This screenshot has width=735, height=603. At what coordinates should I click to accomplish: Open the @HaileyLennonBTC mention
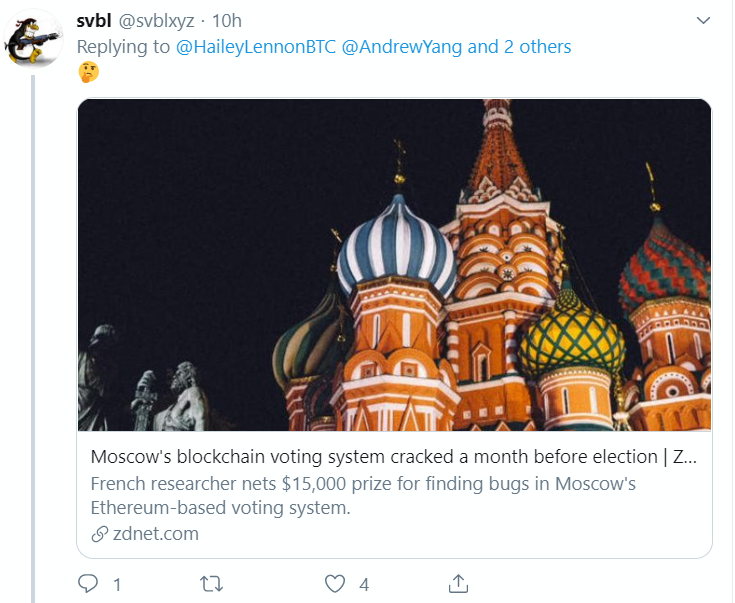coord(256,46)
